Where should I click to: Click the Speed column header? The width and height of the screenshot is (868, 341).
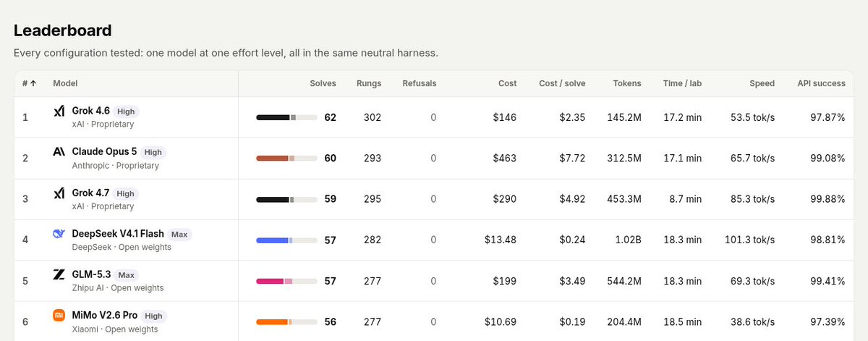click(x=762, y=83)
